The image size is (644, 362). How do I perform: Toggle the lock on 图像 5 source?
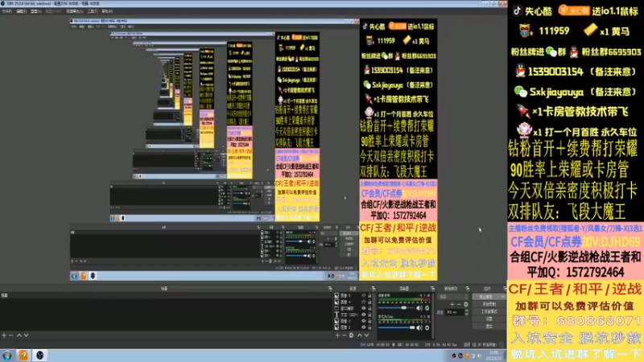click(369, 295)
